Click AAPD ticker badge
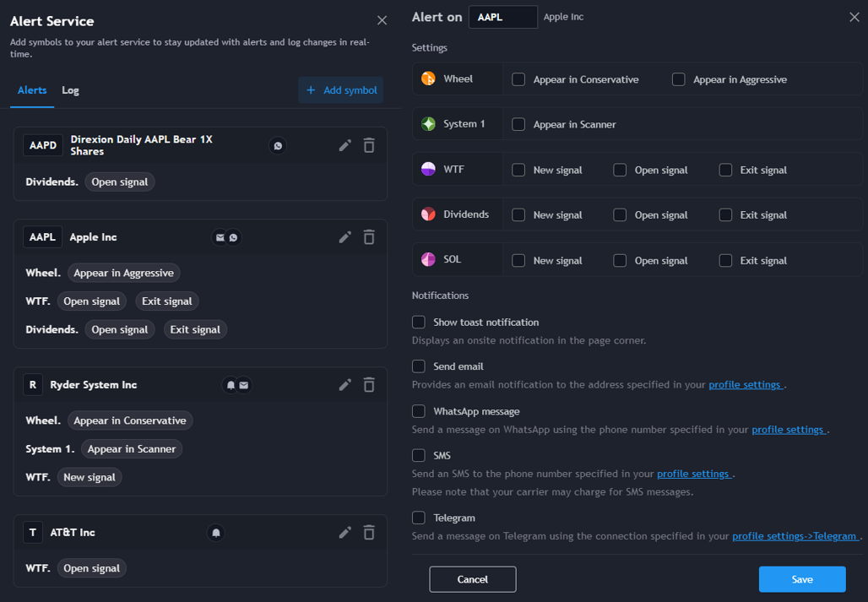868x602 pixels. (43, 145)
